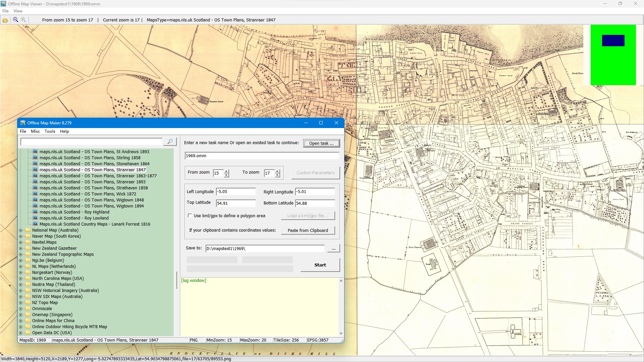Click the Open task button
The image size is (644, 362).
tap(321, 143)
